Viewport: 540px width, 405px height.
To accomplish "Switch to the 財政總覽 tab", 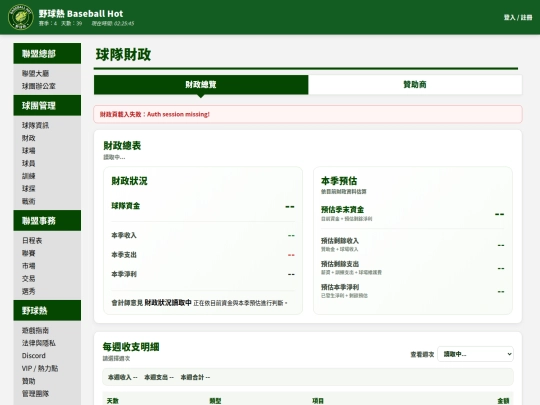I will [201, 85].
